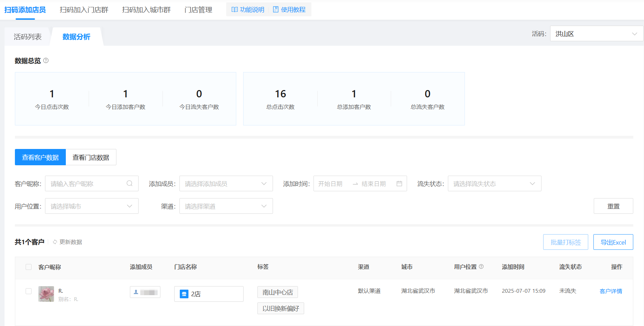Click the 导出Excel button
This screenshot has height=326, width=644.
tap(613, 242)
